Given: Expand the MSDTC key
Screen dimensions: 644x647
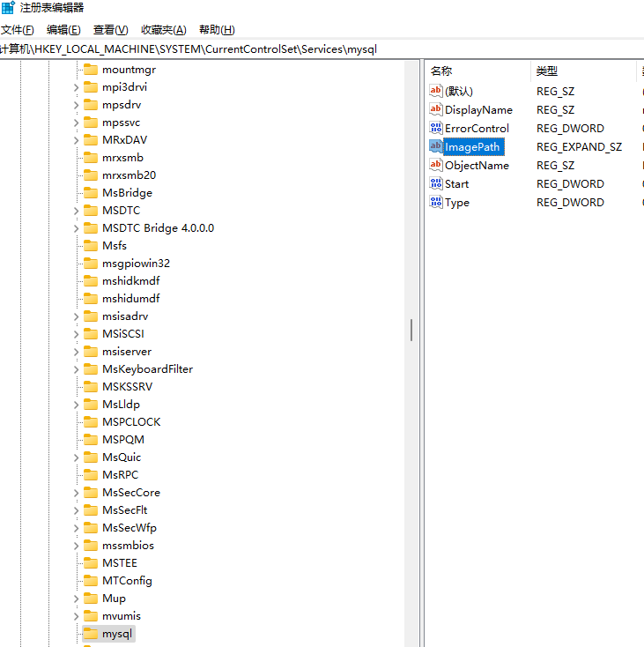Looking at the screenshot, I should pos(77,211).
